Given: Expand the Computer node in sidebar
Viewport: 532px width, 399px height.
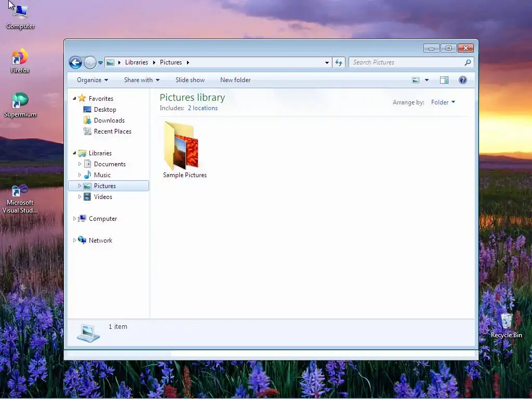Looking at the screenshot, I should click(x=74, y=219).
